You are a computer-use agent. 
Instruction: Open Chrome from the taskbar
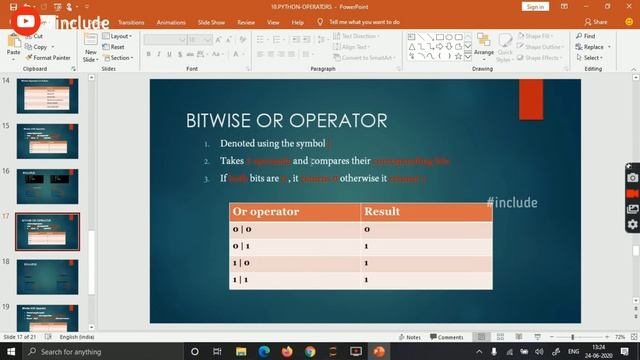click(310, 351)
